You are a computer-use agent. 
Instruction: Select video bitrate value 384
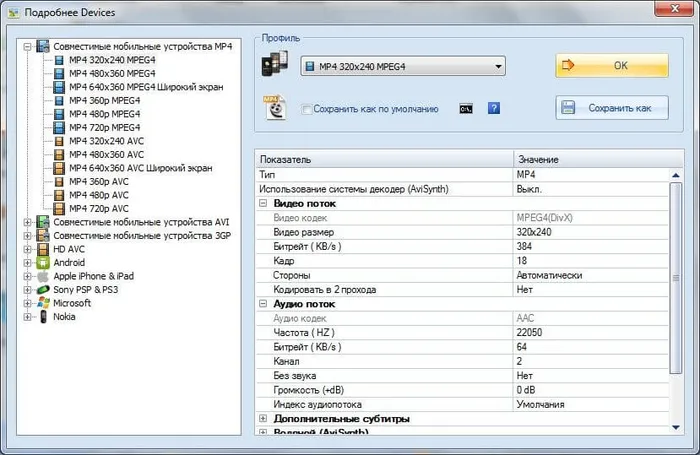[524, 246]
